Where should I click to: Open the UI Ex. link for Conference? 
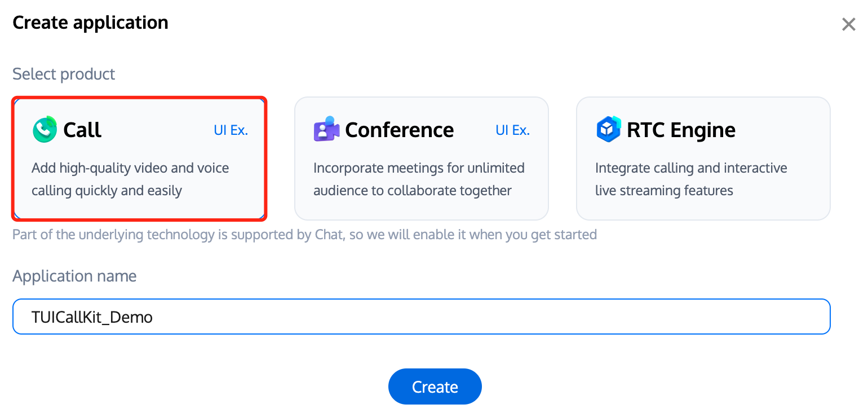[x=512, y=130]
